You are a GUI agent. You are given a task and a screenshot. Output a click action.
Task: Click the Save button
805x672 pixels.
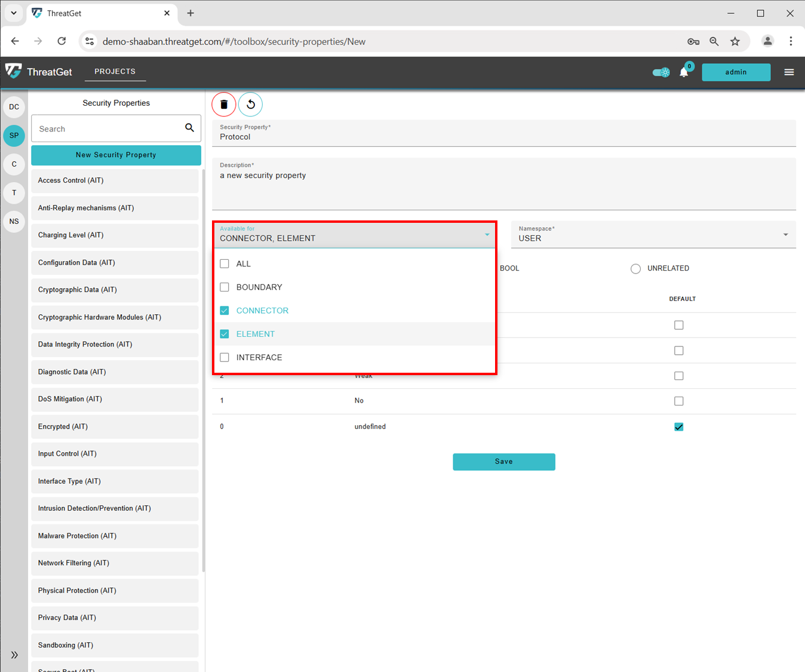pos(503,462)
